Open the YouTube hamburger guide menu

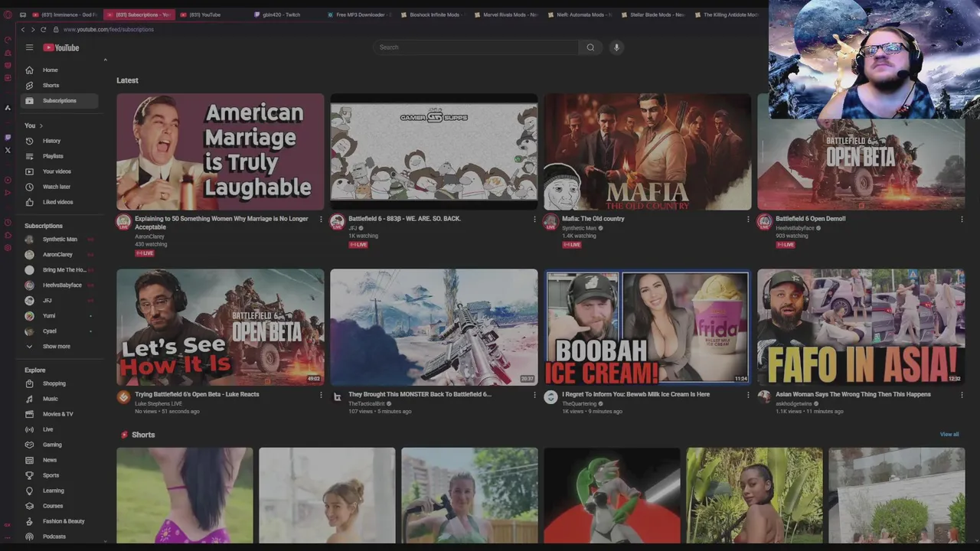click(29, 47)
